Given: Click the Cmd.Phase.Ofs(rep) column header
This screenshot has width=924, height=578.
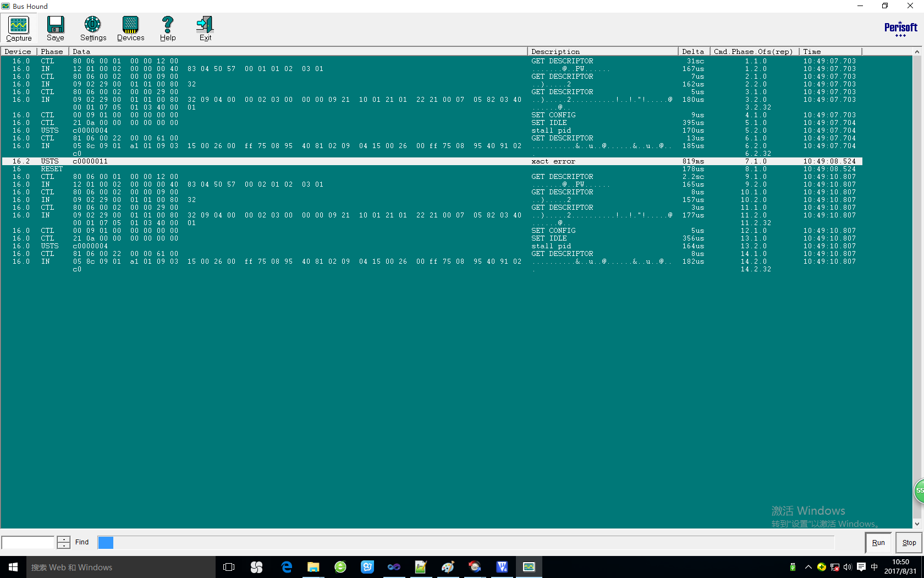Looking at the screenshot, I should coord(754,51).
